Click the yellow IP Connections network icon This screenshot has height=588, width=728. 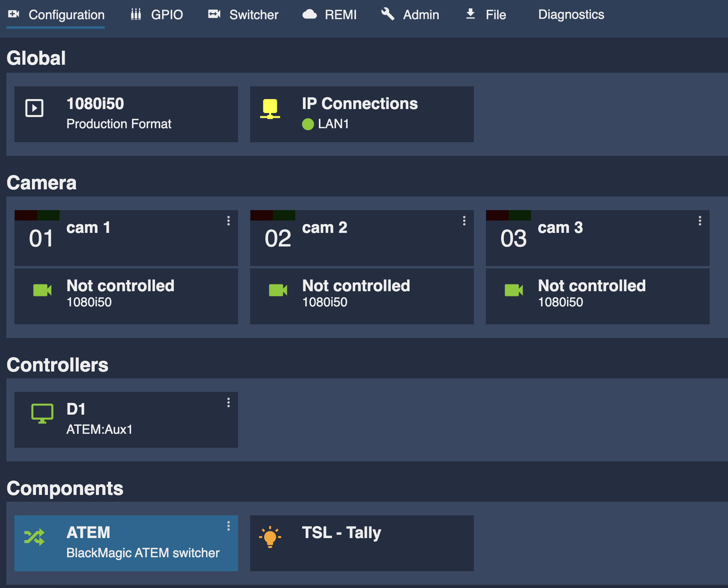tap(270, 109)
